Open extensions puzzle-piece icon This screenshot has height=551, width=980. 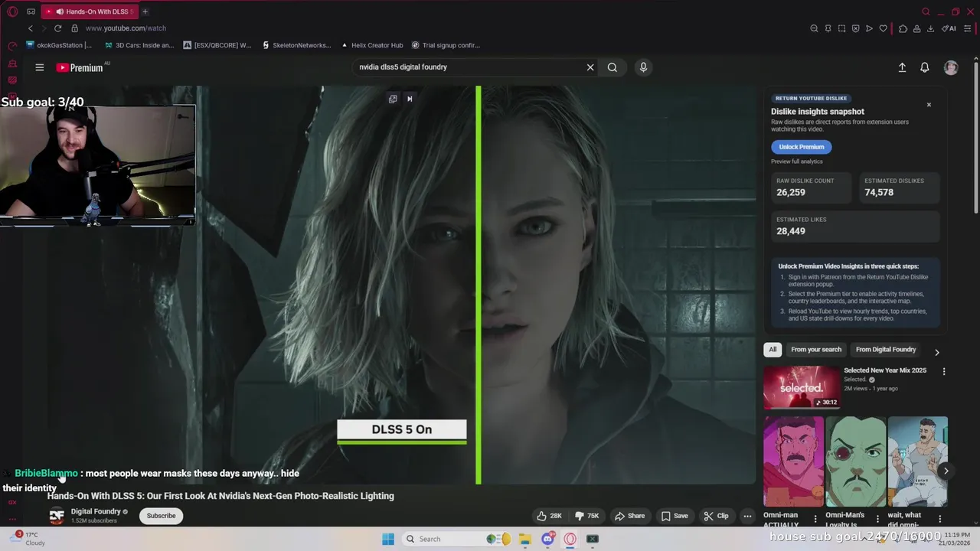[903, 28]
